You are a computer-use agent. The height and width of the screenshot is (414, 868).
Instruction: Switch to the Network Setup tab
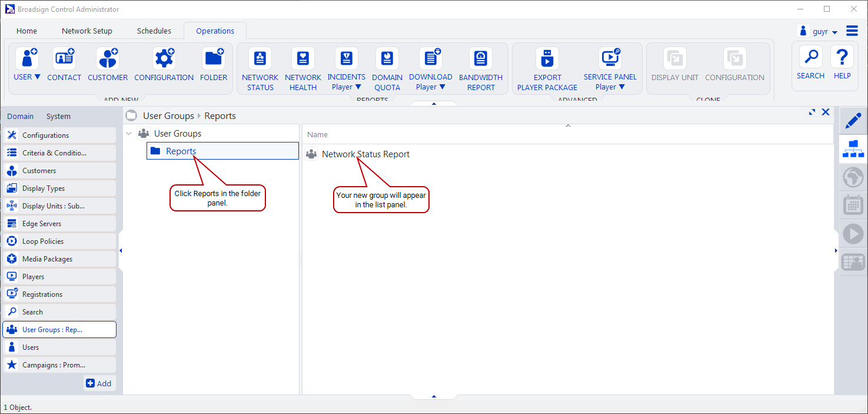[x=87, y=31]
